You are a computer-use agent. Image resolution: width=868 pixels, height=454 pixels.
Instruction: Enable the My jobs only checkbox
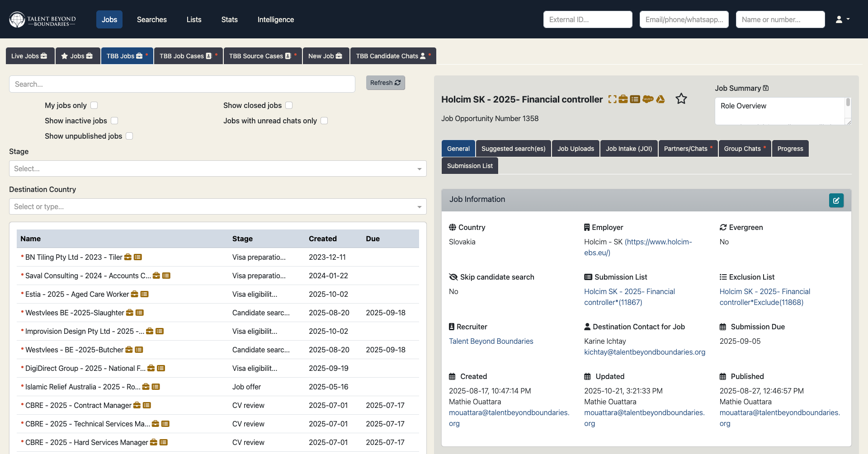tap(94, 105)
